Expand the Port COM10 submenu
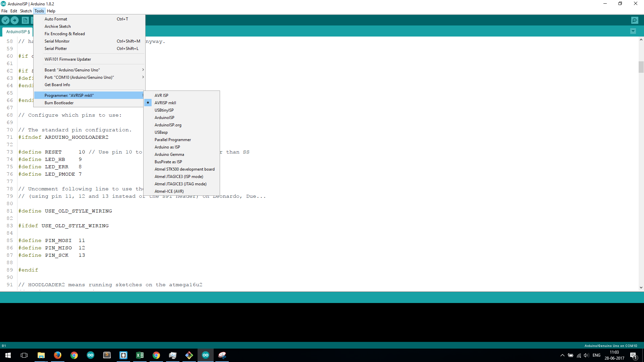Image resolution: width=644 pixels, height=362 pixels. 90,77
